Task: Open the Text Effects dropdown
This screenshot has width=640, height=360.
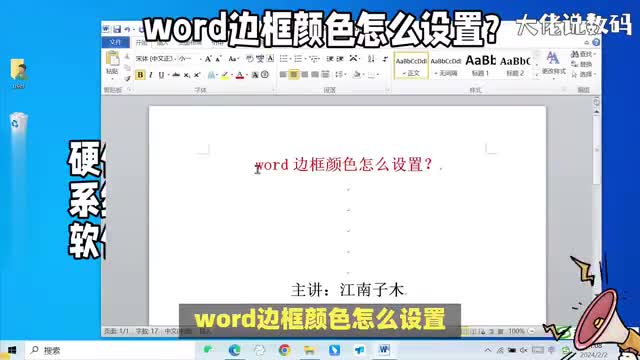Action: point(212,75)
